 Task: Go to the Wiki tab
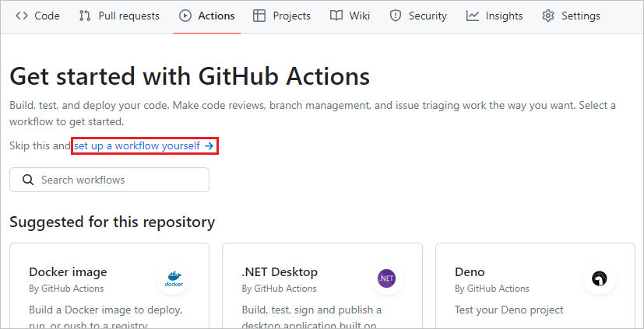tap(360, 16)
